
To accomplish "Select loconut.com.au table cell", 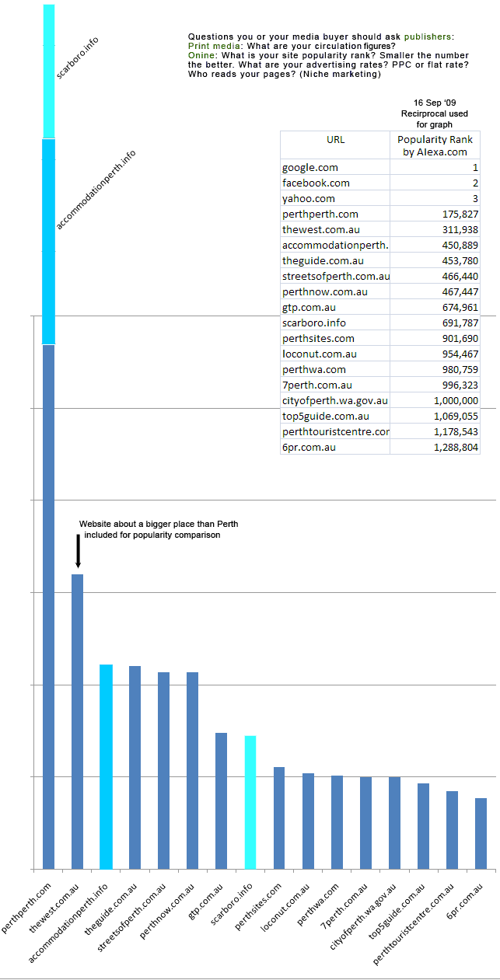I will click(335, 354).
